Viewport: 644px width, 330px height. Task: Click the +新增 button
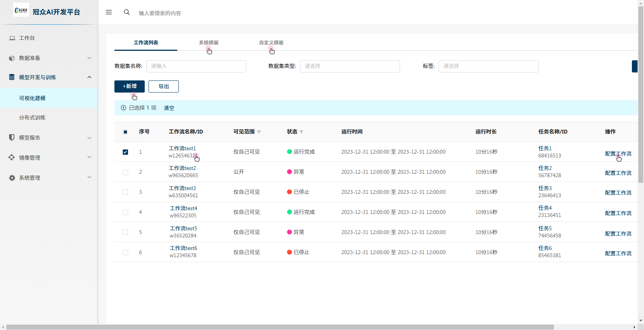(130, 86)
